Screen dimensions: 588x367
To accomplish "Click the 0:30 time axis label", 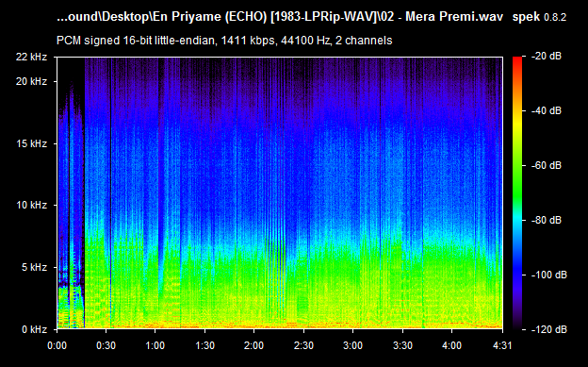I will (x=106, y=345).
